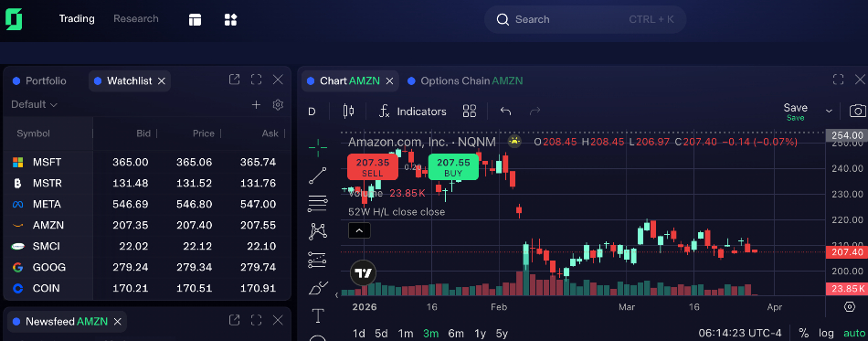The width and height of the screenshot is (868, 341).
Task: Set chart range to 5d
Action: pos(381,334)
